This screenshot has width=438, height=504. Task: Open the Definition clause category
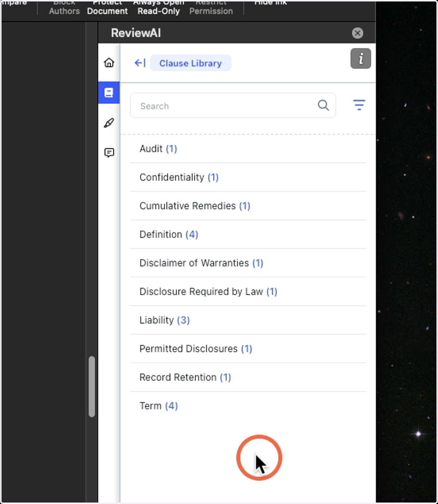(x=248, y=234)
